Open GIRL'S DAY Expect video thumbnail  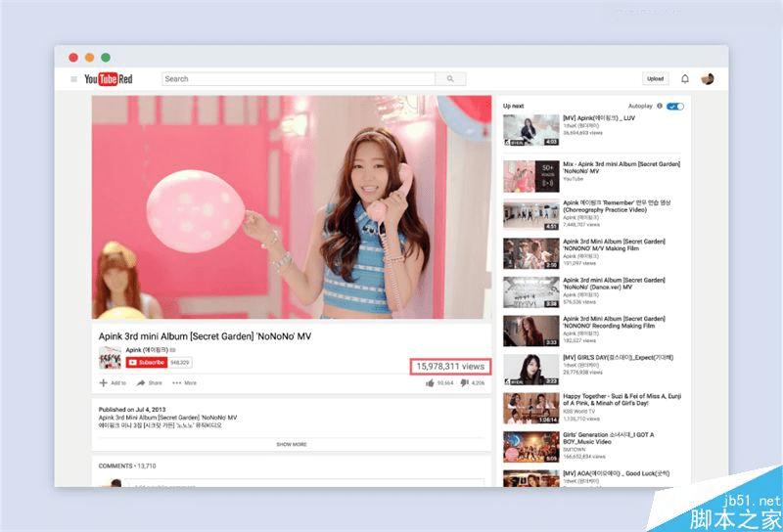[x=530, y=370]
